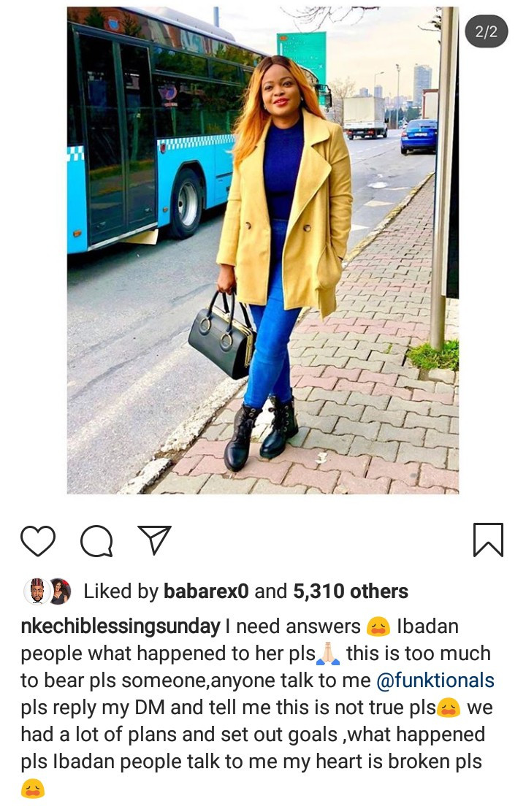
Task: Open comments via the speech bubble icon
Action: point(96,540)
